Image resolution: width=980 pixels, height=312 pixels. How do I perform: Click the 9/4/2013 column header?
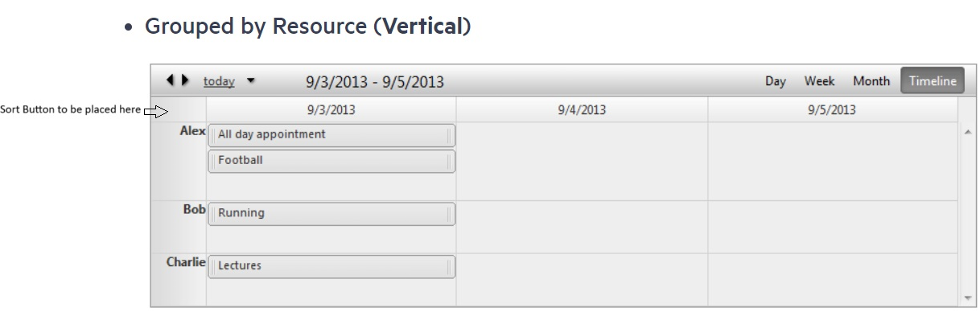click(x=582, y=110)
